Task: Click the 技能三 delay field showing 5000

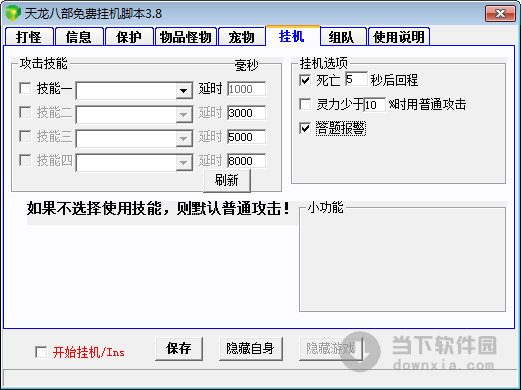Action: click(x=247, y=137)
